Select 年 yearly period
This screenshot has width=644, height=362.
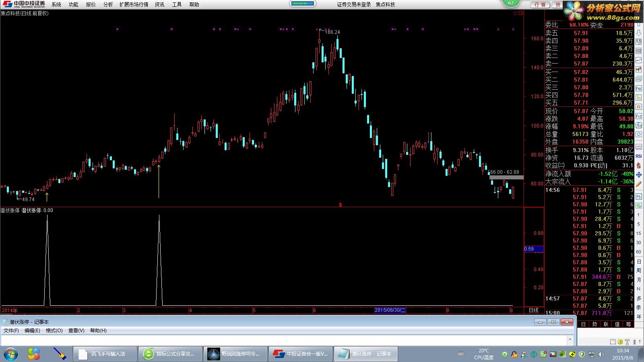click(x=639, y=317)
